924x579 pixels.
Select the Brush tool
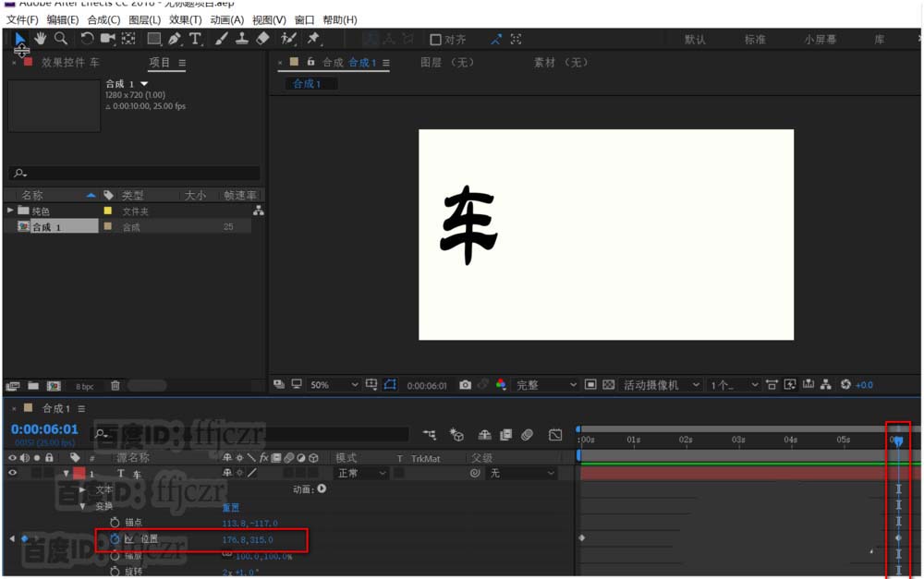[x=222, y=39]
